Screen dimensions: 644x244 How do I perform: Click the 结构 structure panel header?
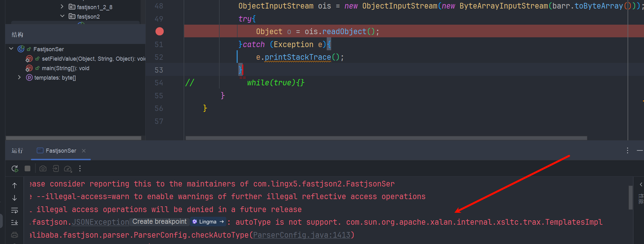pyautogui.click(x=17, y=34)
